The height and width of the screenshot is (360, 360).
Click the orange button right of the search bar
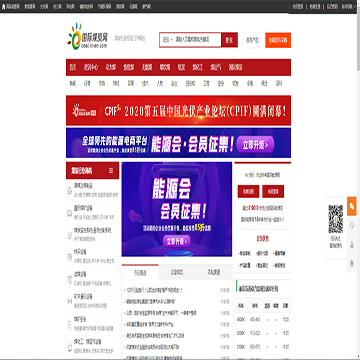point(278,40)
